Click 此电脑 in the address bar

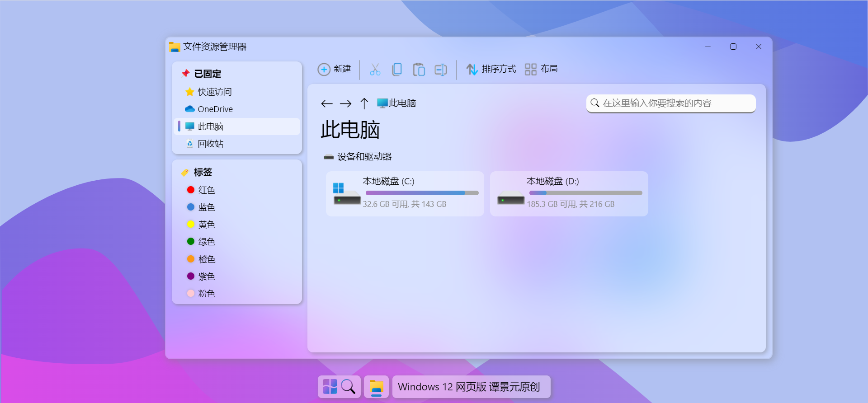(x=402, y=103)
